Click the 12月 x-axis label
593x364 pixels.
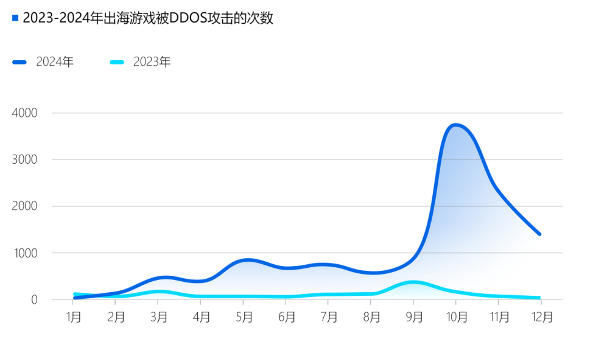click(x=542, y=317)
